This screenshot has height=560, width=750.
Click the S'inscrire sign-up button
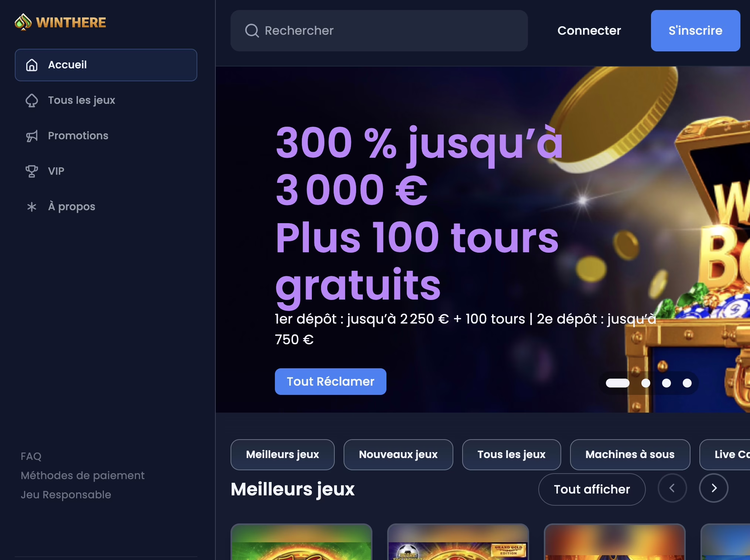pyautogui.click(x=695, y=31)
